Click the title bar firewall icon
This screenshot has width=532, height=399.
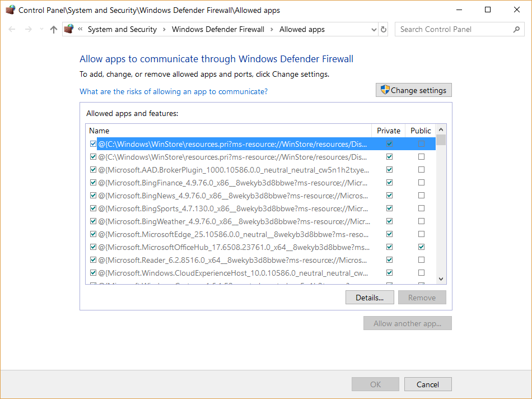(x=11, y=10)
